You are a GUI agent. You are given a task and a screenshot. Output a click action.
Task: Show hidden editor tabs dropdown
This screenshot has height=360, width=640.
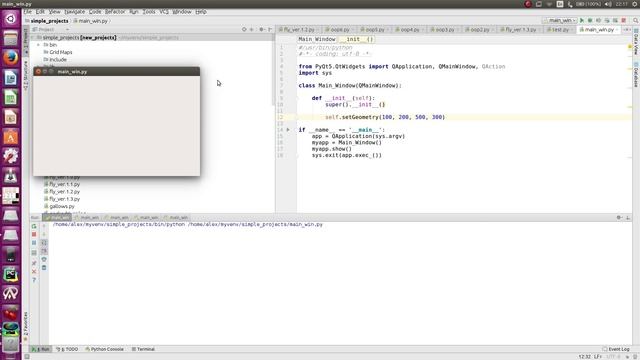[x=627, y=30]
